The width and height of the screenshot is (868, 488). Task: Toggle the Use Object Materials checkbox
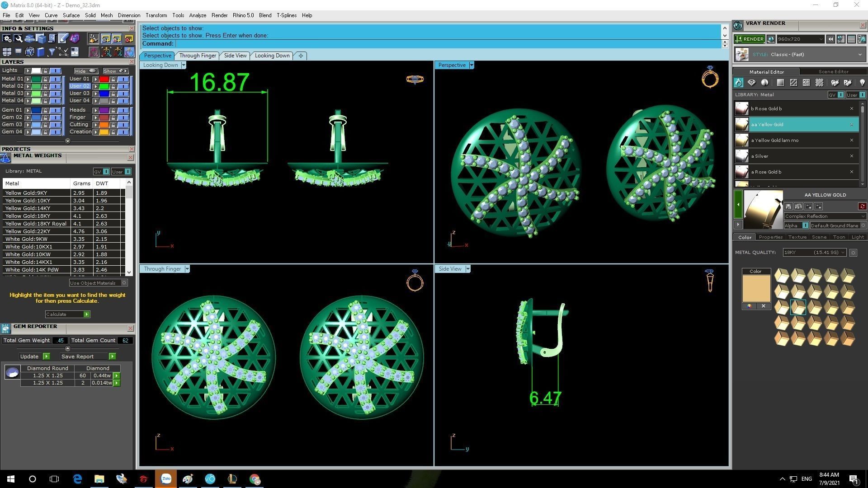coord(124,283)
